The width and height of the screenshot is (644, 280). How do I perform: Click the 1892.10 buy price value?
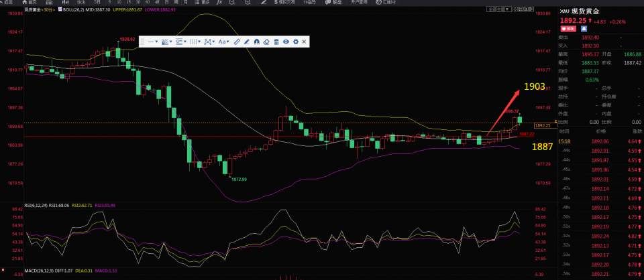pyautogui.click(x=590, y=46)
